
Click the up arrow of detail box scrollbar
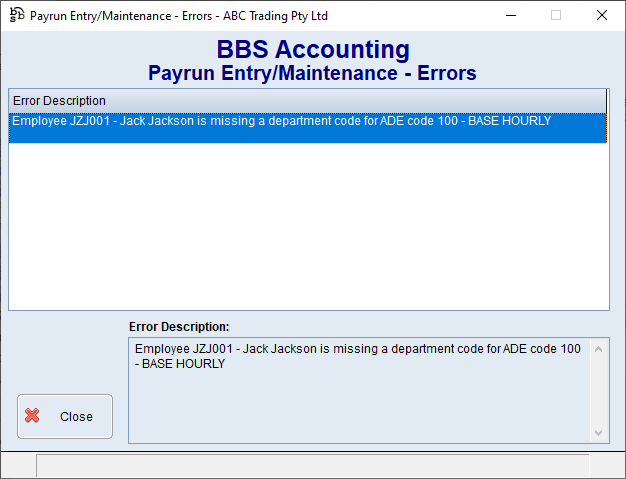coord(600,349)
